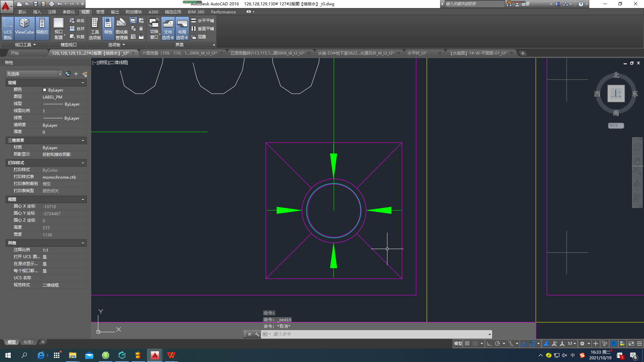
Task: Close the command line with X
Action: point(250,334)
